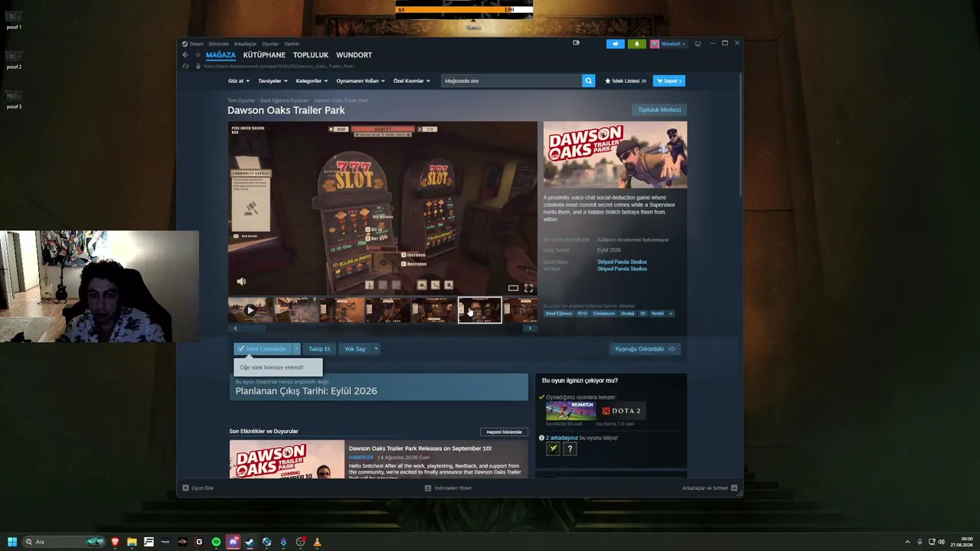Viewport: 980px width, 551px height.
Task: Click the store page vertical scrollbar
Action: click(x=740, y=134)
